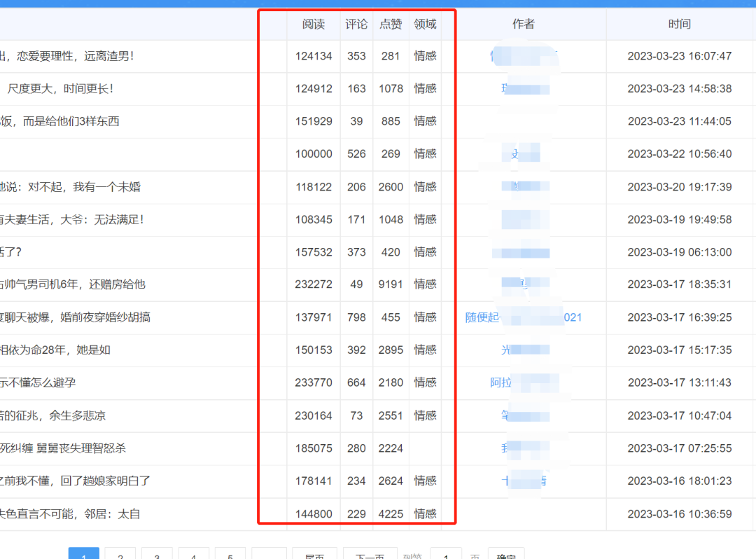The width and height of the screenshot is (756, 559).
Task: Click the page number input field
Action: (x=446, y=555)
